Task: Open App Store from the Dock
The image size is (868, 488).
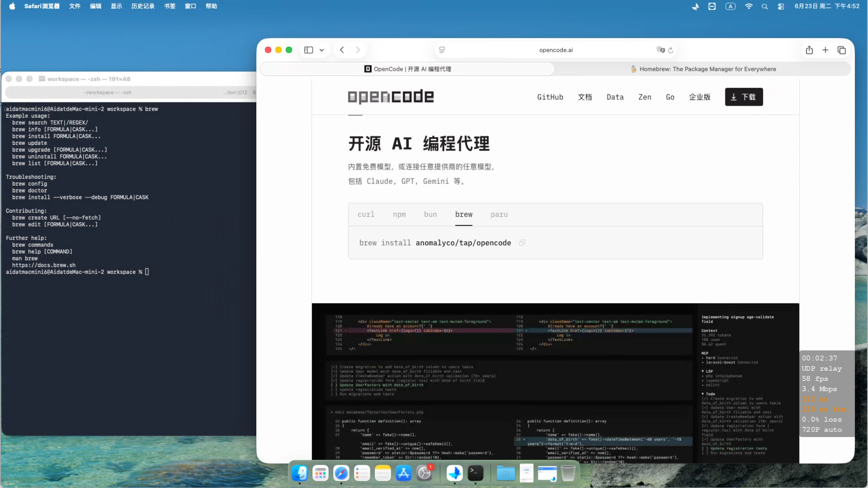Action: pos(404,473)
